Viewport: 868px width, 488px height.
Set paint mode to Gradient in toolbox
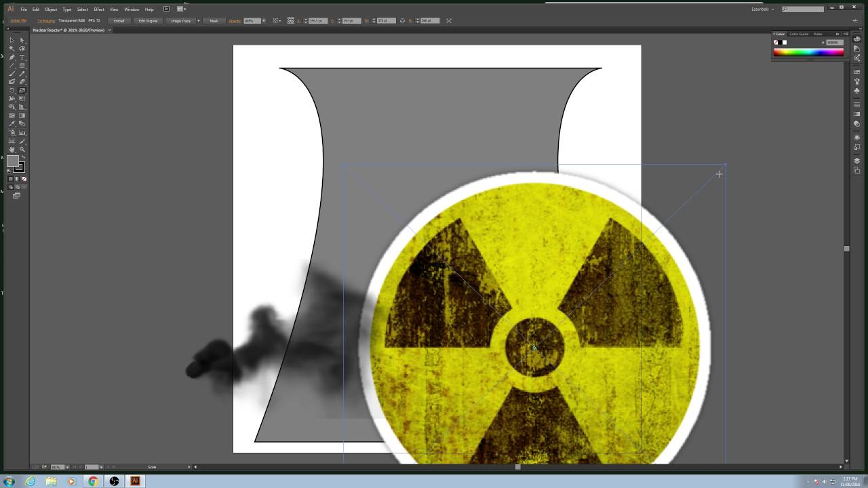[16, 179]
